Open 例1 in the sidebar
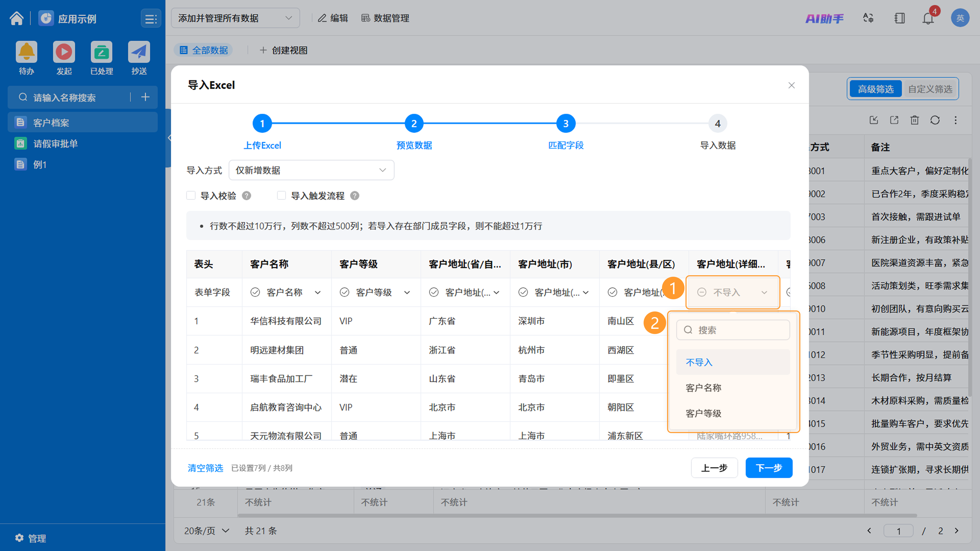Viewport: 980px width, 551px height. (x=82, y=164)
